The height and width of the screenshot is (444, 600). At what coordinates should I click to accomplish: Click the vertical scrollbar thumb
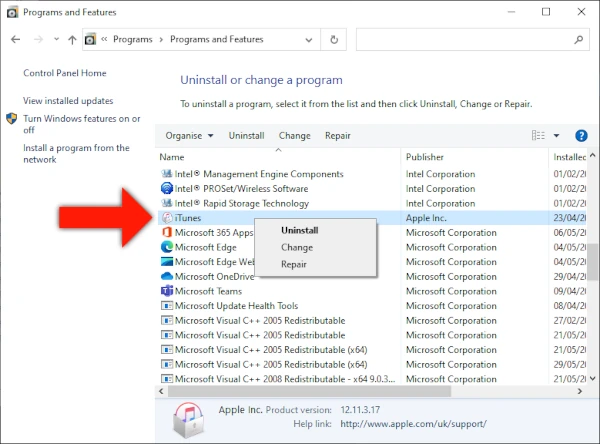[593, 262]
